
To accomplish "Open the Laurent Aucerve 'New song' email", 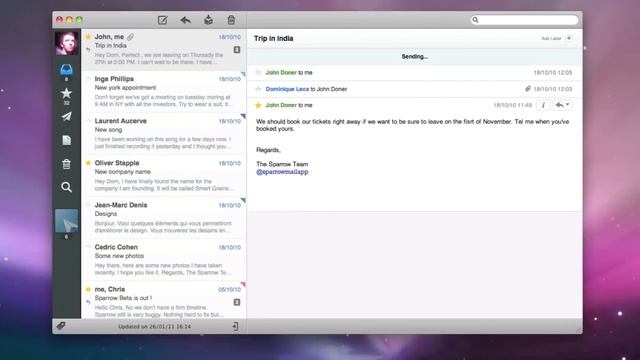I will pyautogui.click(x=164, y=134).
